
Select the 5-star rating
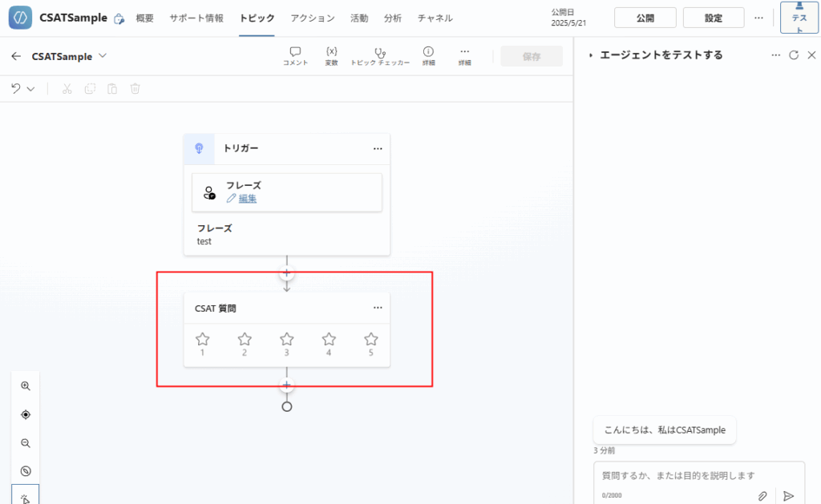(370, 345)
